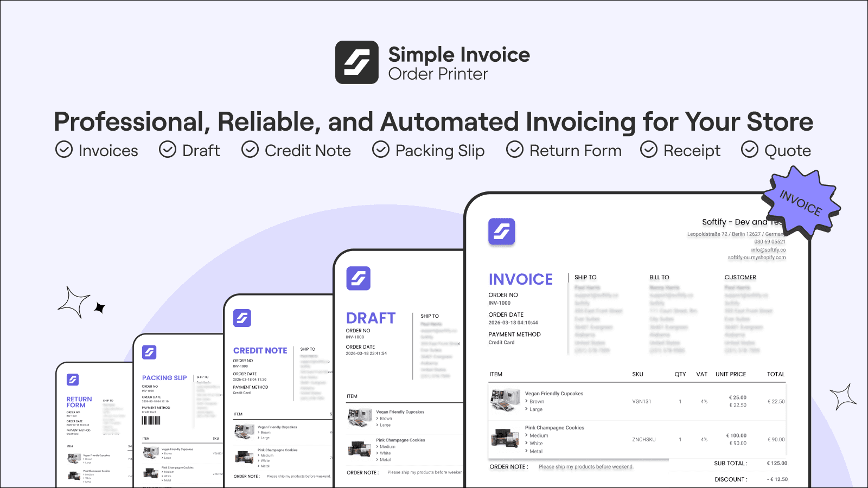Click the checkmark icon beside Draft

168,149
